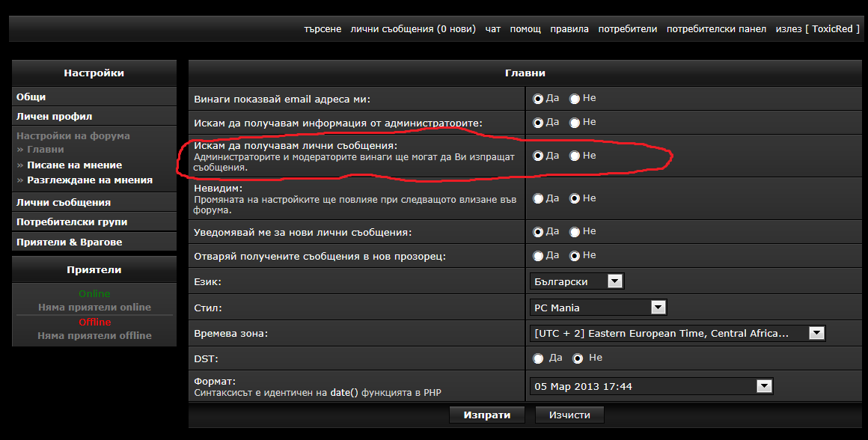This screenshot has width=868, height=440.
Task: Click излез [ ToxicRed ] logout link
Action: click(818, 28)
